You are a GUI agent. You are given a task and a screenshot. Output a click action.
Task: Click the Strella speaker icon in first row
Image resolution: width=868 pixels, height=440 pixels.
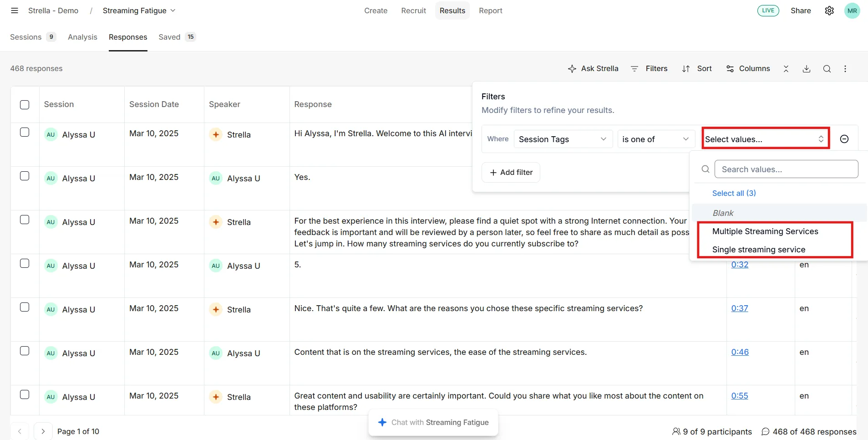[x=216, y=134]
